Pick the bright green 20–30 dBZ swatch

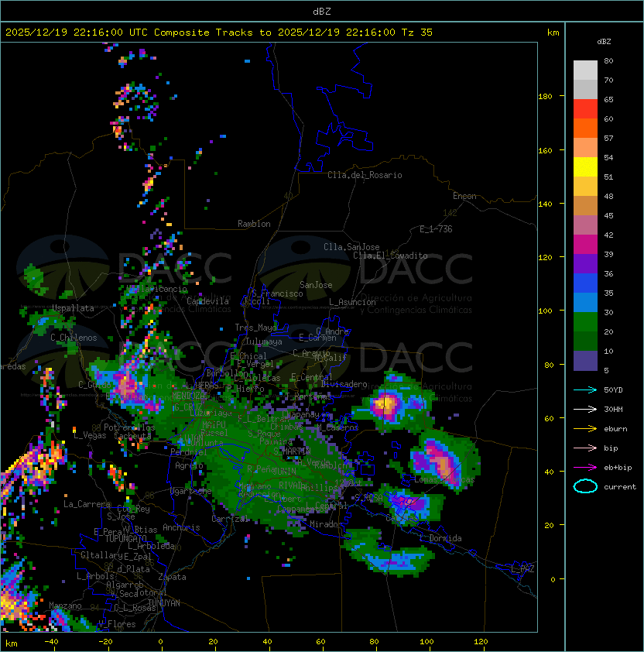[x=585, y=322]
